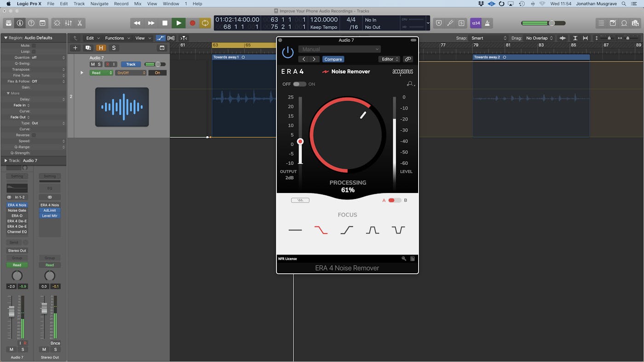Toggle Hide H button in track header
Viewport: 644px width, 362px height.
pyautogui.click(x=101, y=48)
